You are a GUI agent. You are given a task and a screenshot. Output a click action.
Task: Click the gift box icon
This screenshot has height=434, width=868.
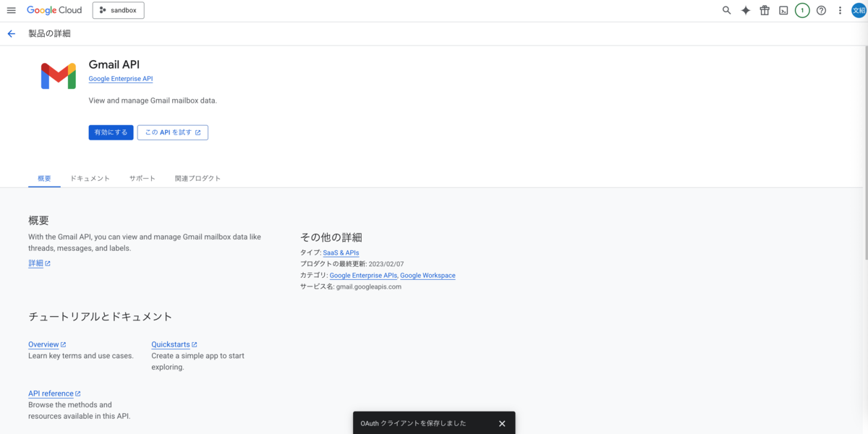coord(765,10)
